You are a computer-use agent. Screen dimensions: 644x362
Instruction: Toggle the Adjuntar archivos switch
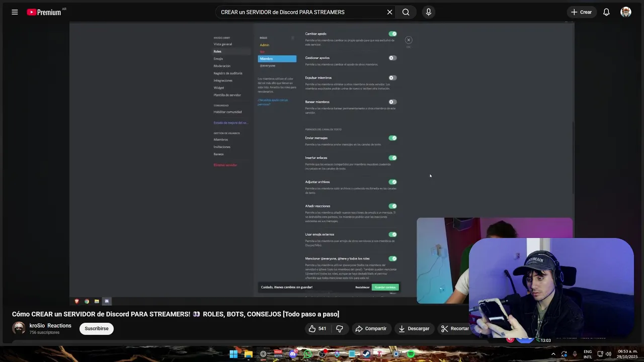point(392,182)
